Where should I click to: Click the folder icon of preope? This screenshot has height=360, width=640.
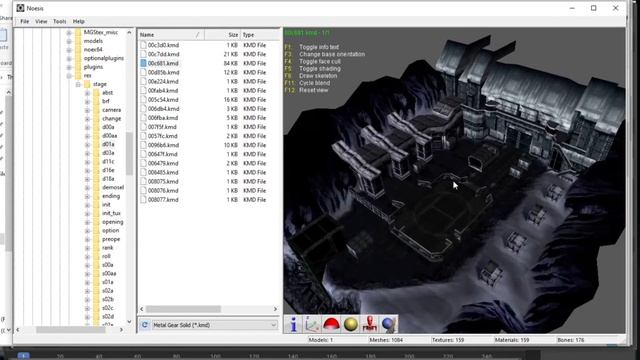(x=96, y=239)
